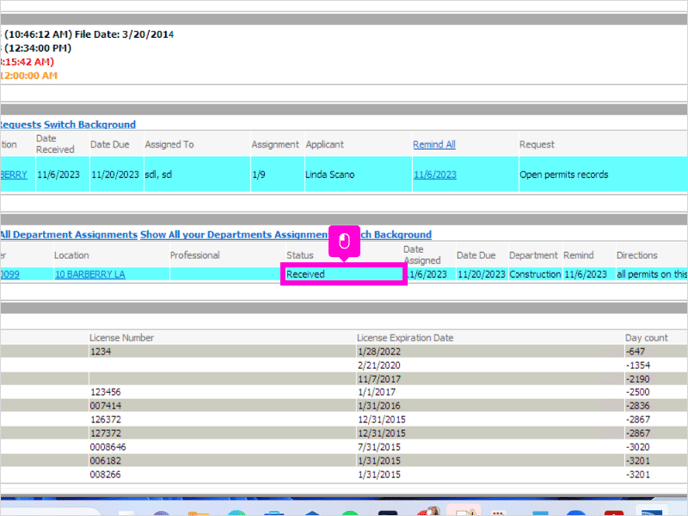Click the (12:34:00 PM) timestamp line
Viewport: 688px width, 516px height.
(36, 48)
